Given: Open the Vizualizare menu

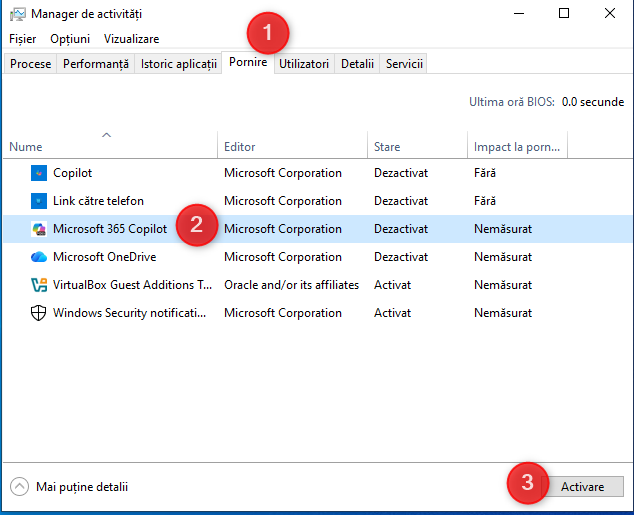Looking at the screenshot, I should coord(131,39).
